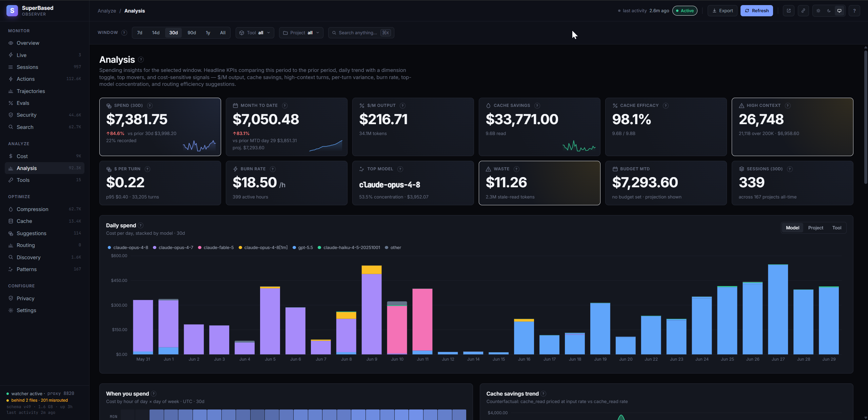The width and height of the screenshot is (868, 420).
Task: Select the 90d window option
Action: pyautogui.click(x=192, y=33)
